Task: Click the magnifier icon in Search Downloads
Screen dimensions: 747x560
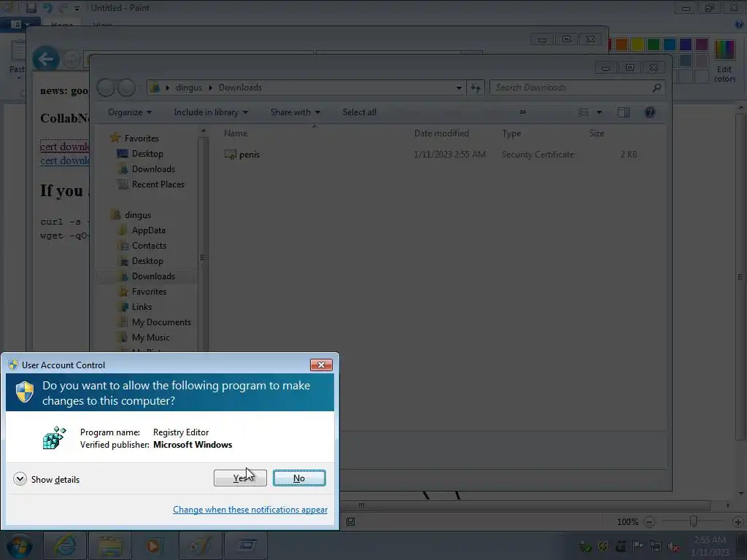Action: pyautogui.click(x=657, y=87)
